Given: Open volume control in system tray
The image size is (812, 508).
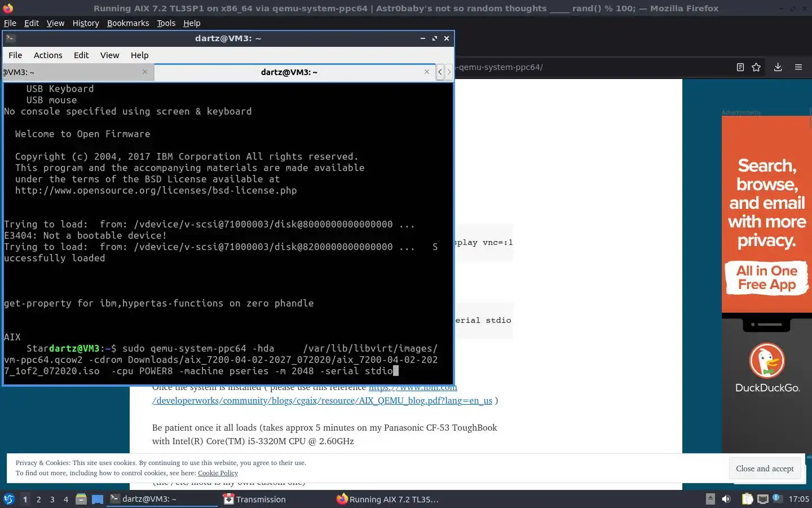Looking at the screenshot, I should [726, 499].
